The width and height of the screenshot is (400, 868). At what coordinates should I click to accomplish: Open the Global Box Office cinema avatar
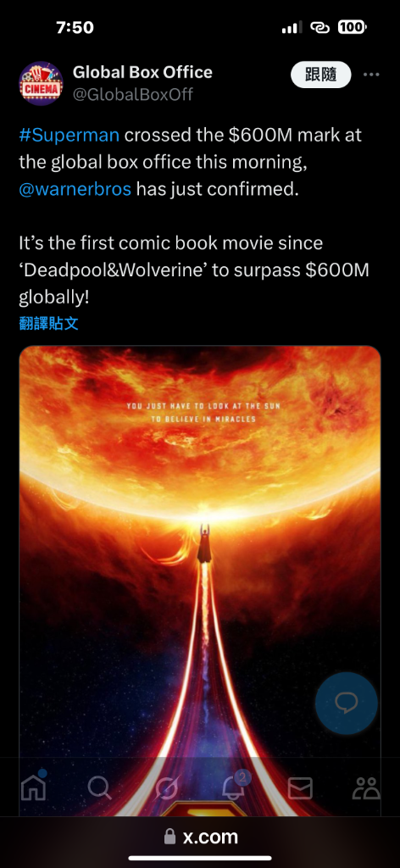[x=41, y=83]
